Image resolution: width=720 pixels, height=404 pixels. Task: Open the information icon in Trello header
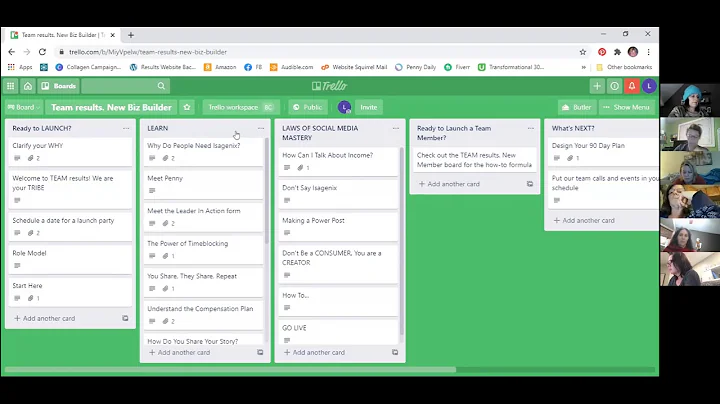click(x=614, y=86)
